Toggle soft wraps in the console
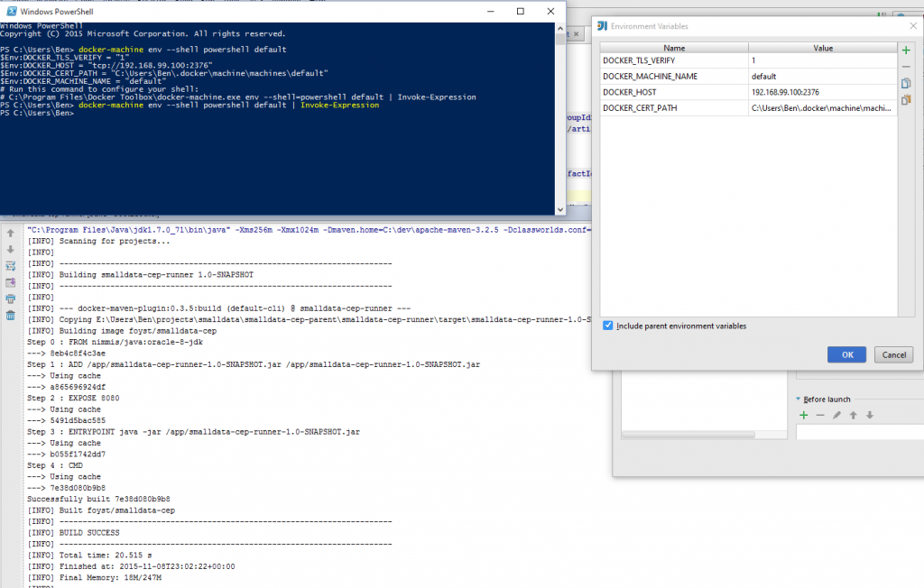924x588 pixels. [x=10, y=266]
